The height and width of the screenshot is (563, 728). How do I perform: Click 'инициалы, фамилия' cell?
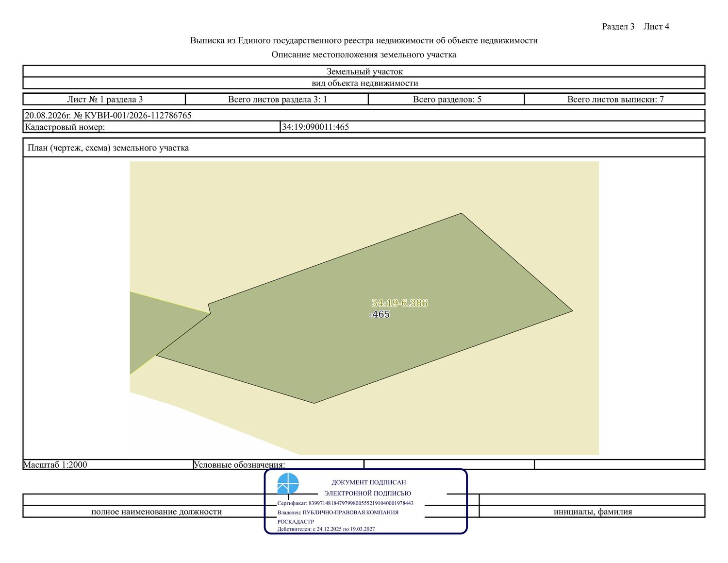[x=593, y=512]
